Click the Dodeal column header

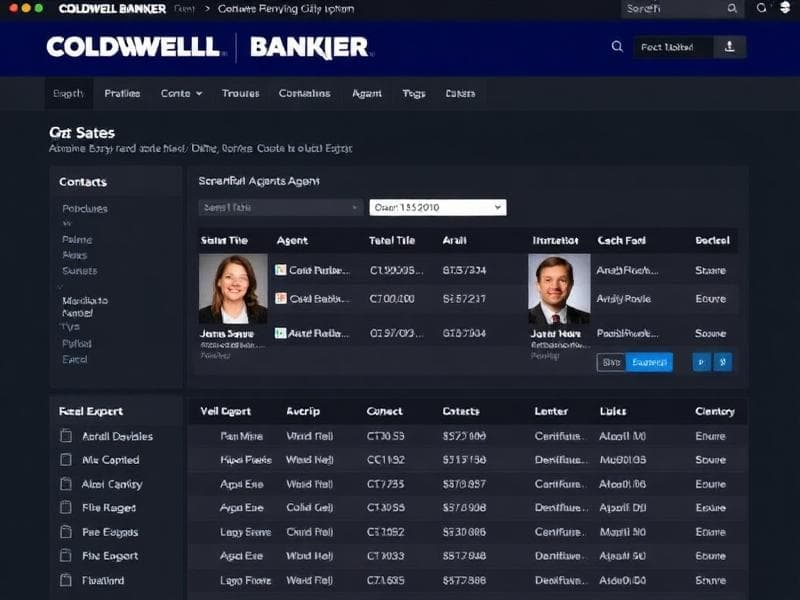point(712,240)
